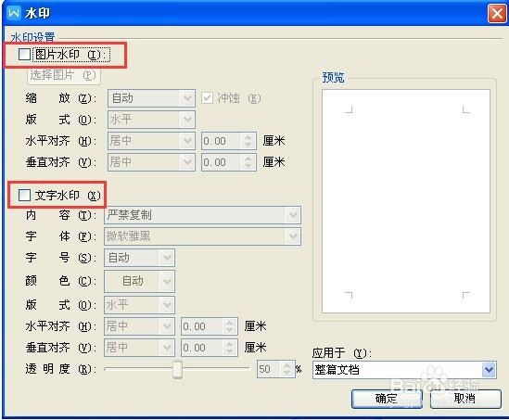Click text watermark vertical offset field
The height and width of the screenshot is (420, 509).
[202, 348]
